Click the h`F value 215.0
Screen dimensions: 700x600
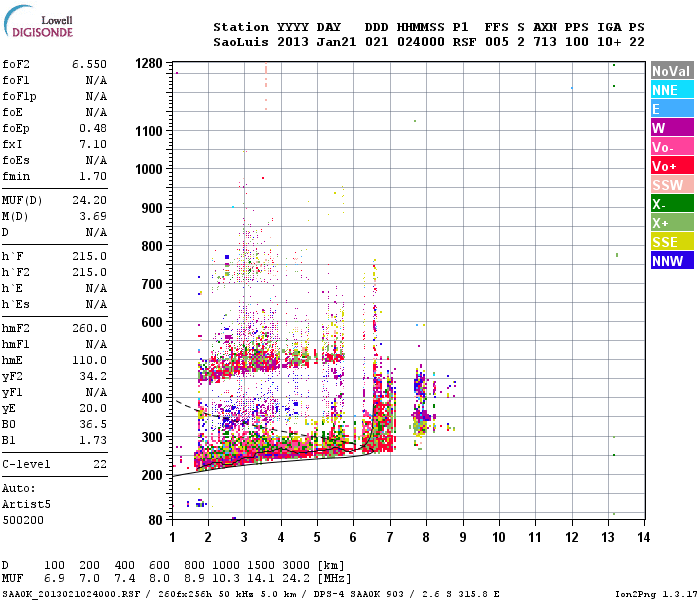(90, 256)
